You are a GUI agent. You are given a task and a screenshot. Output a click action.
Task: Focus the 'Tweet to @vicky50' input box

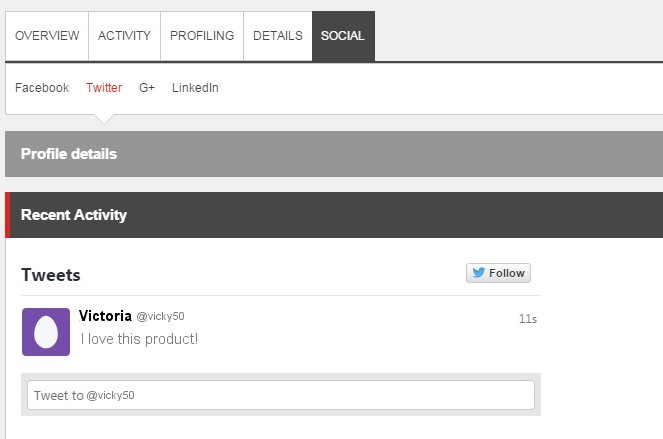click(x=281, y=395)
